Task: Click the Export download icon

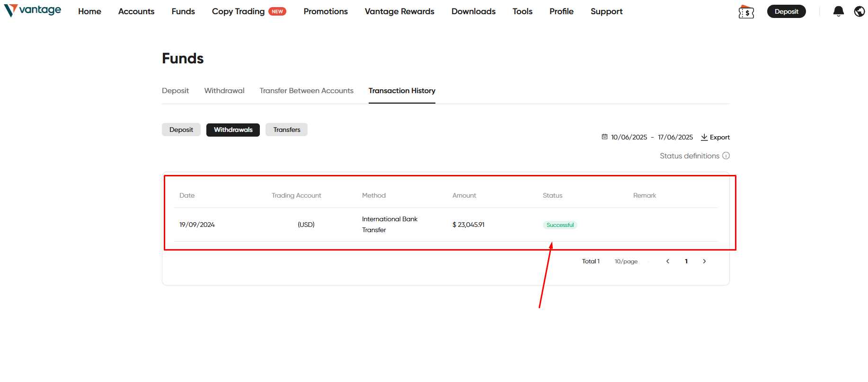Action: click(704, 137)
